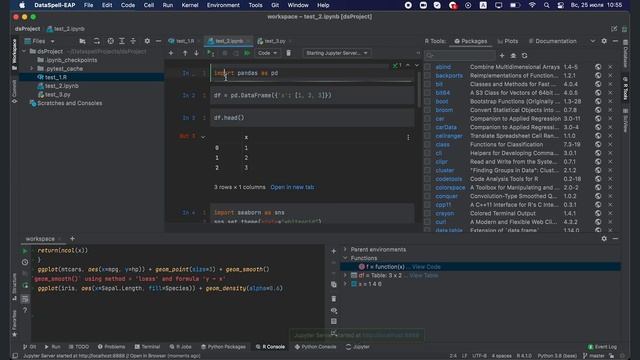Collapse the Functions node
The image size is (640, 360).
tap(345, 258)
